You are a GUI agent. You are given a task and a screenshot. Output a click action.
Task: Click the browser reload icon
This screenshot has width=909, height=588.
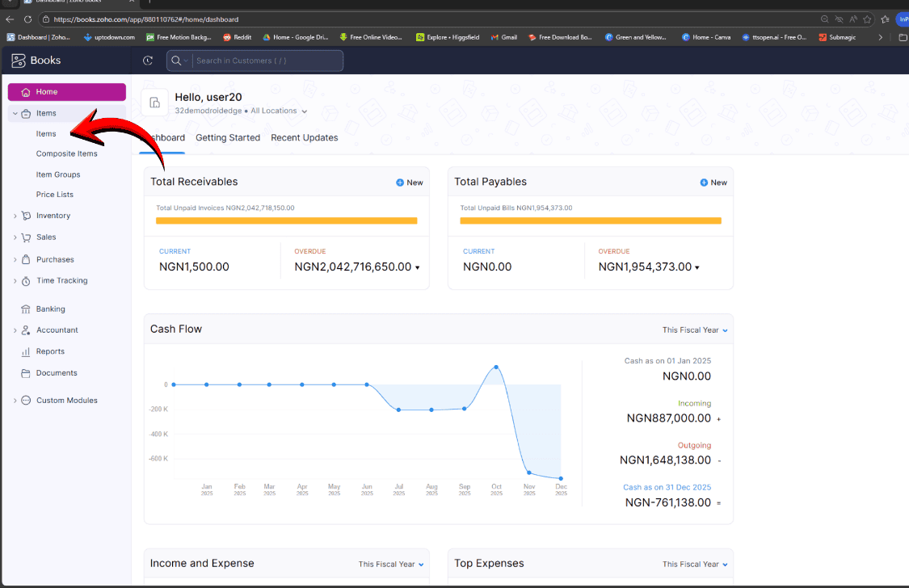pos(28,19)
